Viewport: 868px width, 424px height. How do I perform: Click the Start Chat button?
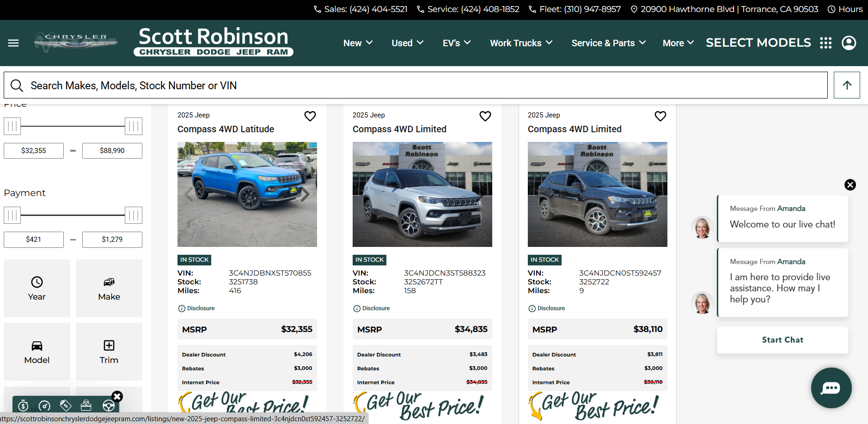point(782,339)
